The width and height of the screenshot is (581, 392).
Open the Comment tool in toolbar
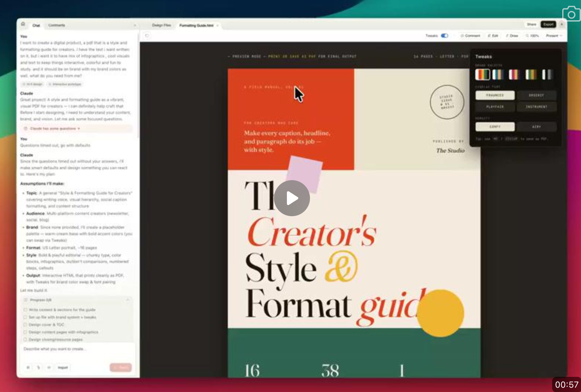pyautogui.click(x=470, y=36)
